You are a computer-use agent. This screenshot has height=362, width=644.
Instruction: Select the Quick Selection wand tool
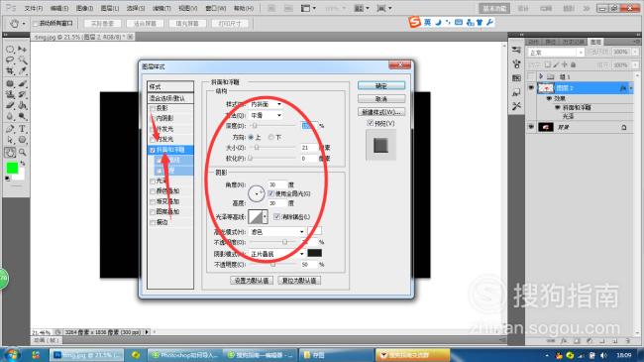tap(23, 60)
